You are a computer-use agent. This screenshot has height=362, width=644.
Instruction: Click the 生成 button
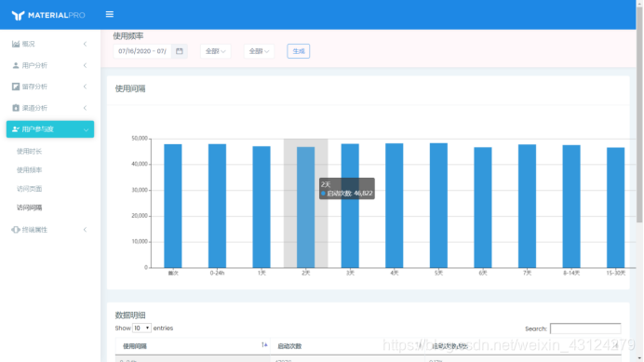coord(299,51)
